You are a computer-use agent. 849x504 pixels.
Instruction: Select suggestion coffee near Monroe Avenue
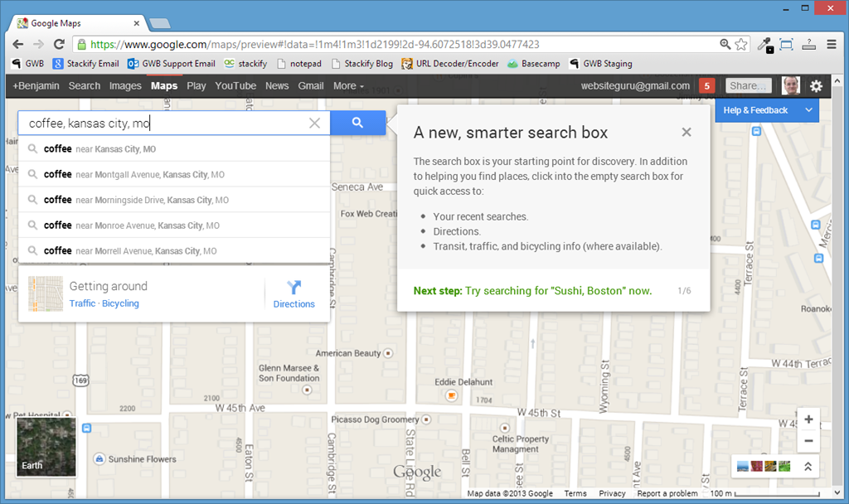(174, 225)
